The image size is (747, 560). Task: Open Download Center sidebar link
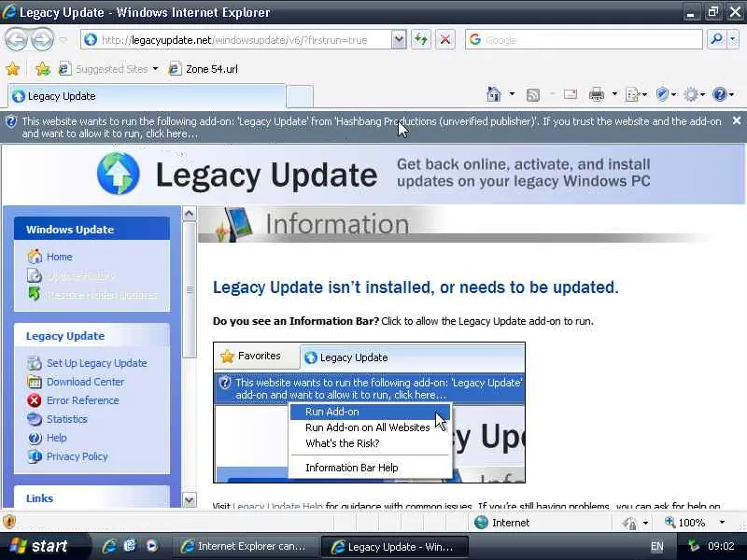pos(85,382)
